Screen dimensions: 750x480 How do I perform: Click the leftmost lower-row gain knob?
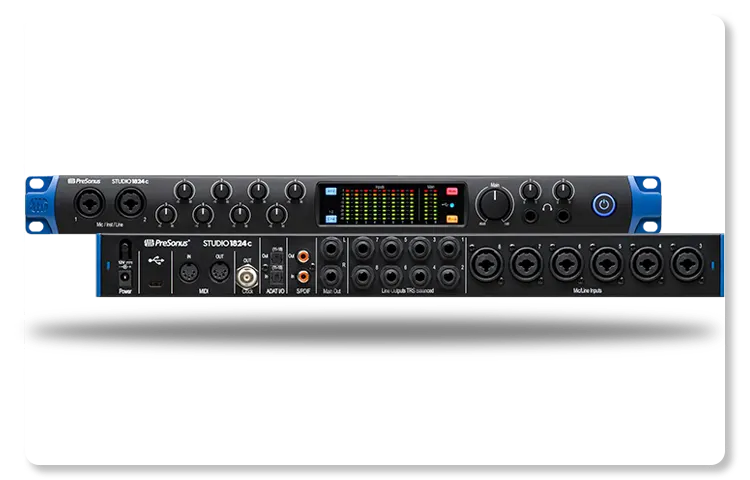(166, 215)
